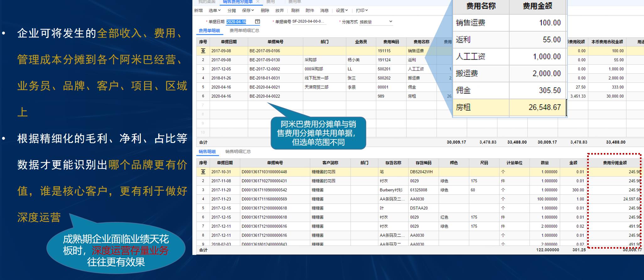
Task: Switch to the 我的桌面 tab
Action: coord(207,2)
